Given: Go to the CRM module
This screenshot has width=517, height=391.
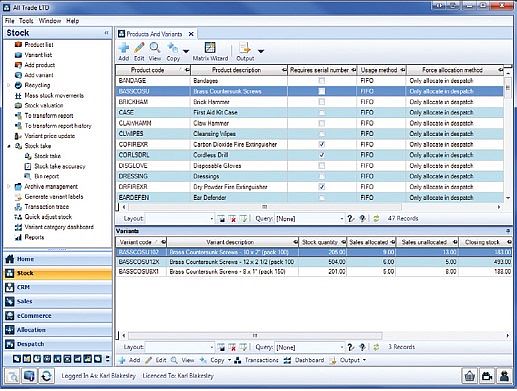Looking at the screenshot, I should click(58, 287).
